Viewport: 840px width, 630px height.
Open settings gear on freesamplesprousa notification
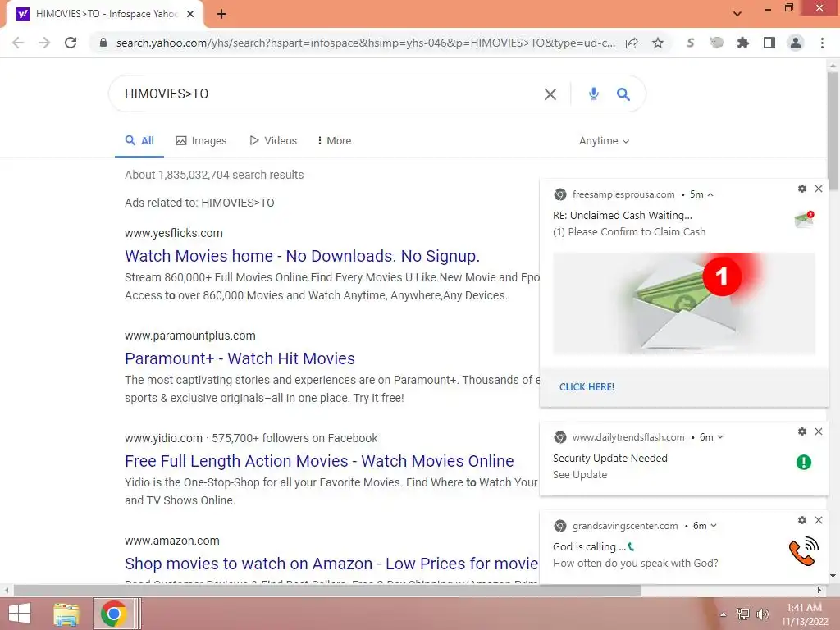tap(802, 189)
